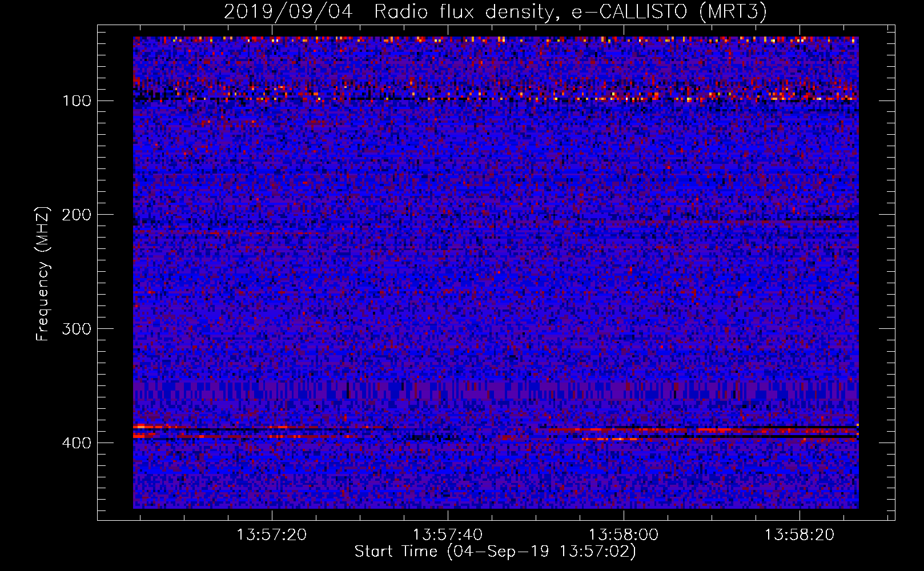Screen dimensions: 924x571
Task: Click the "Start Time (04-Sep-19 13:57:02)" axis label
Action: coord(495,552)
